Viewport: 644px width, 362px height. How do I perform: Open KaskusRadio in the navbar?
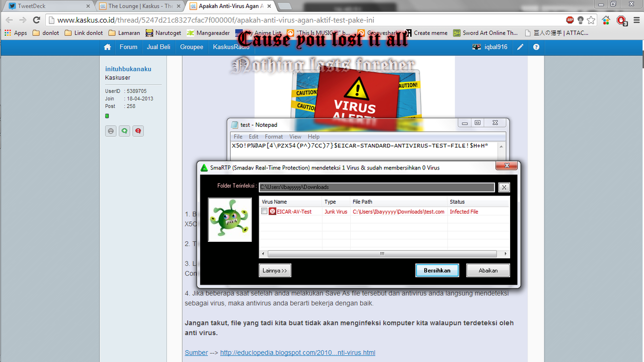[231, 47]
